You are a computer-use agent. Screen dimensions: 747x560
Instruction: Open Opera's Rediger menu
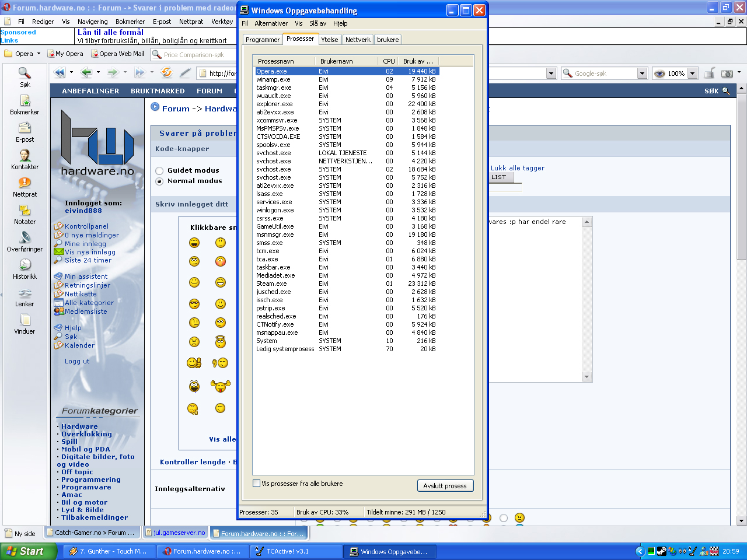point(43,22)
